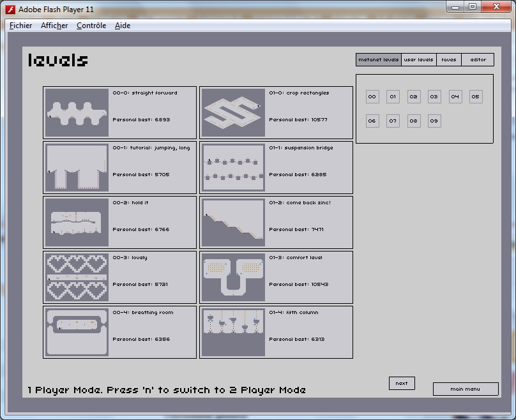Viewport: 516px width, 420px height.
Task: Pick episode 03 box
Action: point(434,97)
